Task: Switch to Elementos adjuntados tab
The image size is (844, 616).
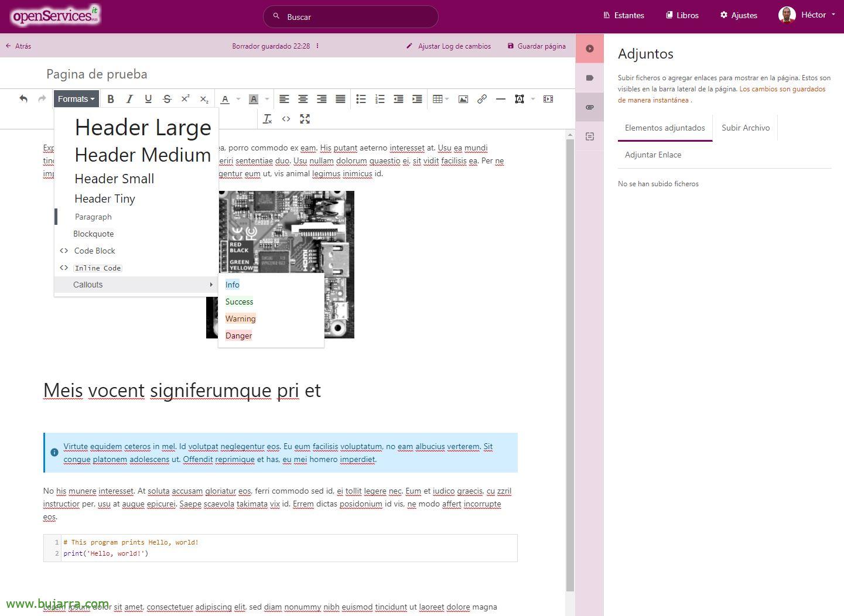Action: 665,128
